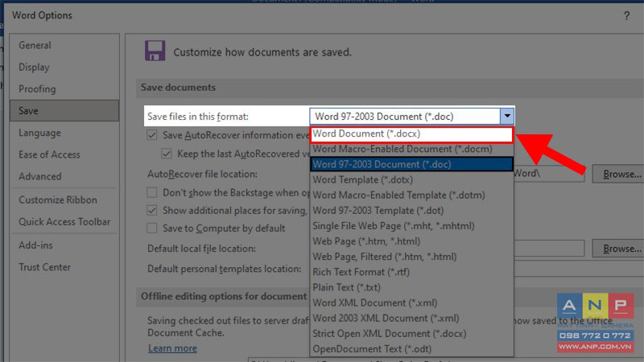Image resolution: width=644 pixels, height=362 pixels.
Task: Select Word 2003 XML Document (*.xml)
Action: (412, 318)
